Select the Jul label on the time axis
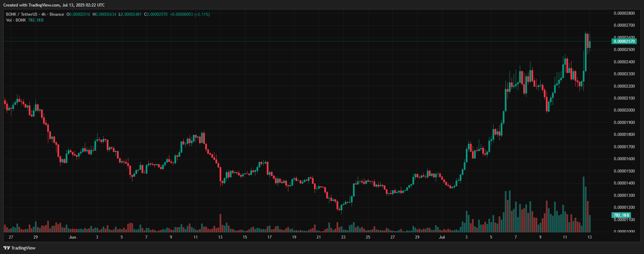 click(442, 237)
